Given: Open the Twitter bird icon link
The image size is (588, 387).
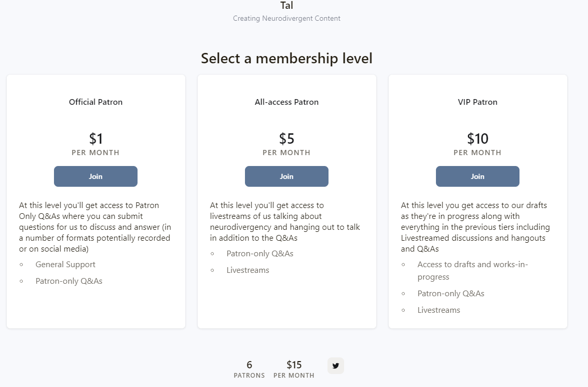Looking at the screenshot, I should (336, 366).
